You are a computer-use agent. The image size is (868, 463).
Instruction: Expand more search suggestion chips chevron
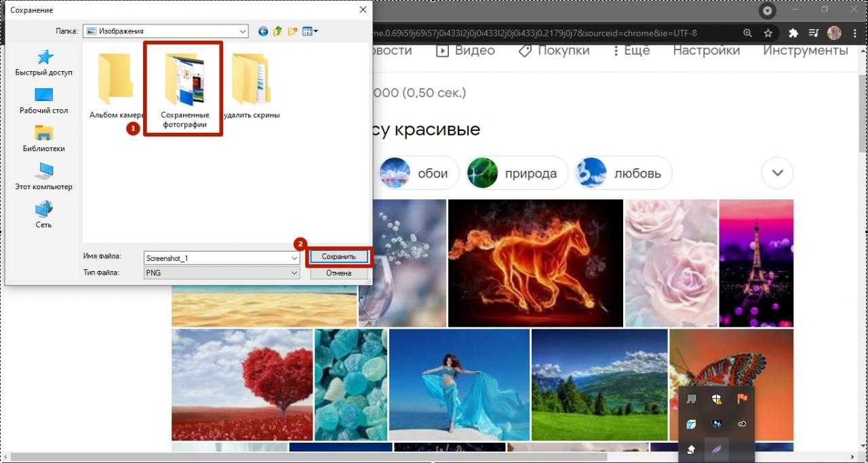tap(777, 173)
